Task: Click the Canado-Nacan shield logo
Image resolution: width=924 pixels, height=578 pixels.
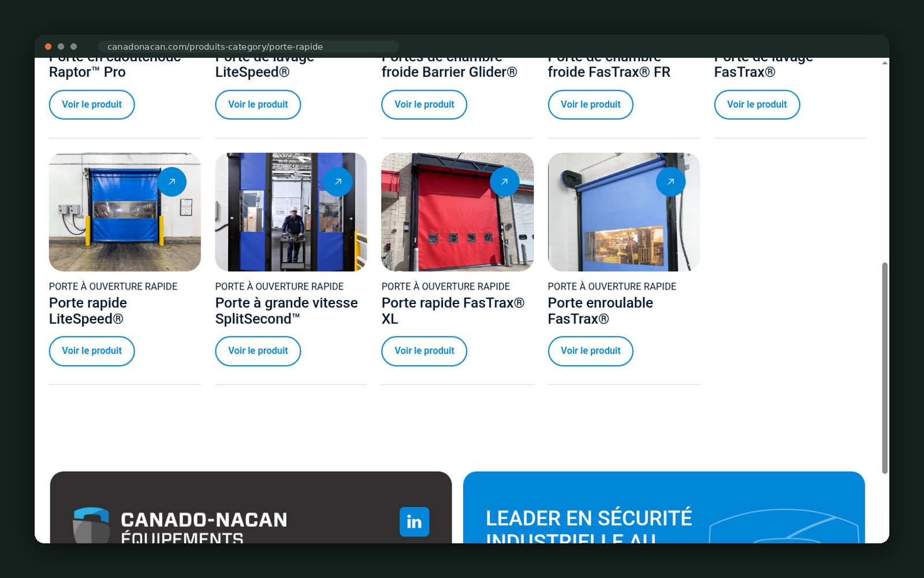Action: (x=91, y=525)
